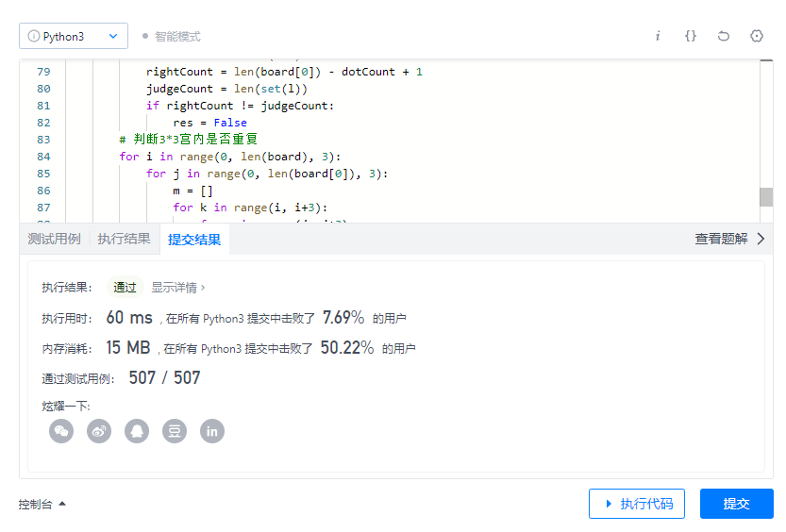Click line number 79 in the gutter
Screen dimensions: 786x532
pos(43,72)
